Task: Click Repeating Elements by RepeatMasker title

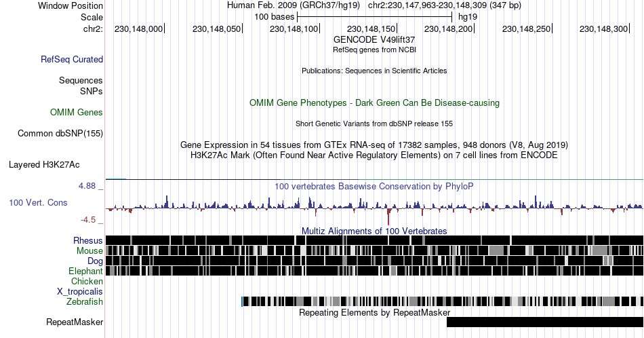Action: 374,312
